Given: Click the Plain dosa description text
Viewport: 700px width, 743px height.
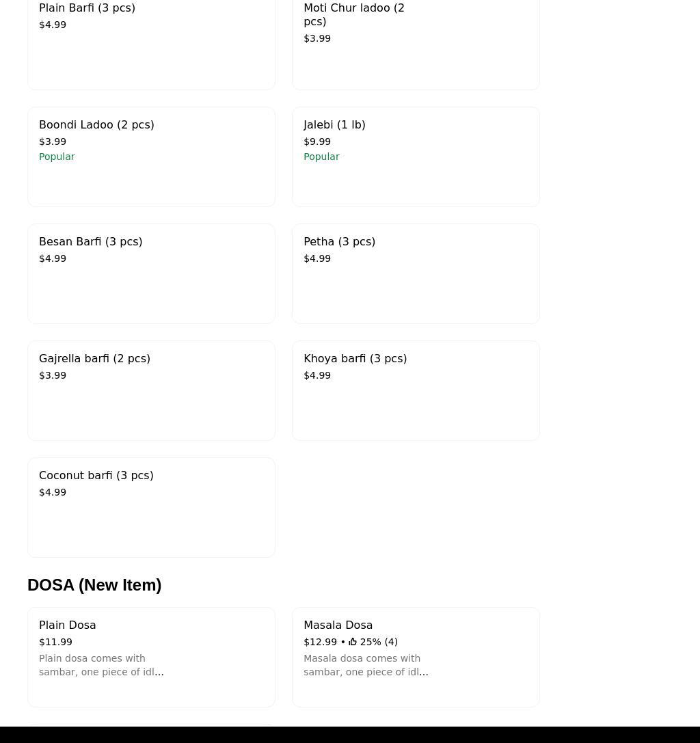Looking at the screenshot, I should click(101, 665).
